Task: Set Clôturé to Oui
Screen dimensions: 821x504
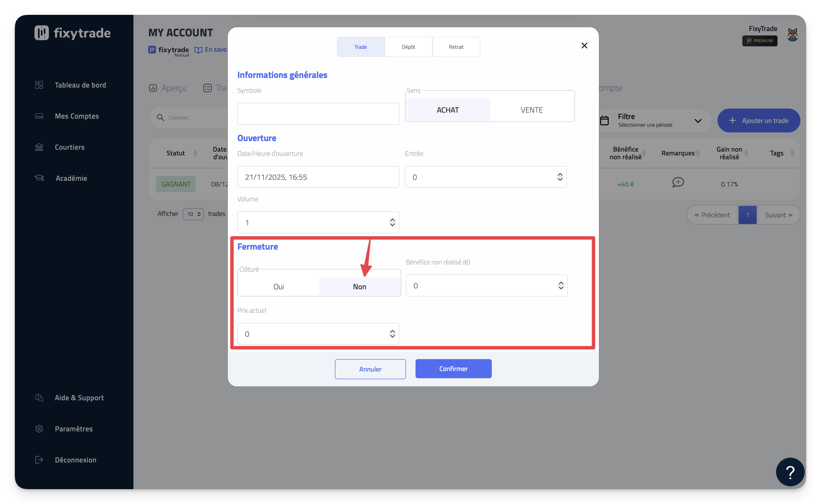Action: (279, 287)
